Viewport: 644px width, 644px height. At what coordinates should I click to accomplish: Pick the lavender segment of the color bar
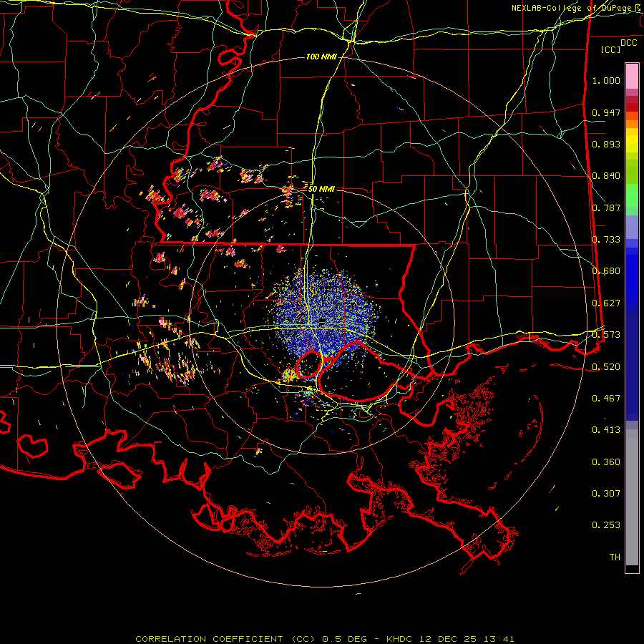point(632,228)
